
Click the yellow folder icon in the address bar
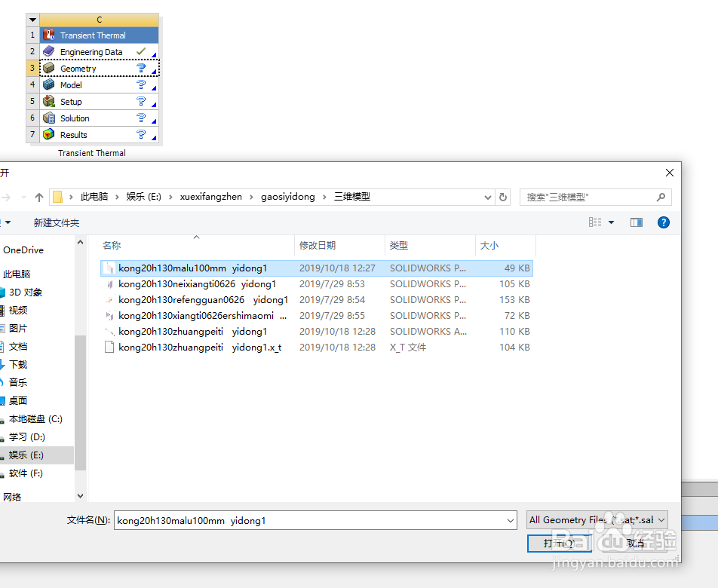[x=57, y=197]
